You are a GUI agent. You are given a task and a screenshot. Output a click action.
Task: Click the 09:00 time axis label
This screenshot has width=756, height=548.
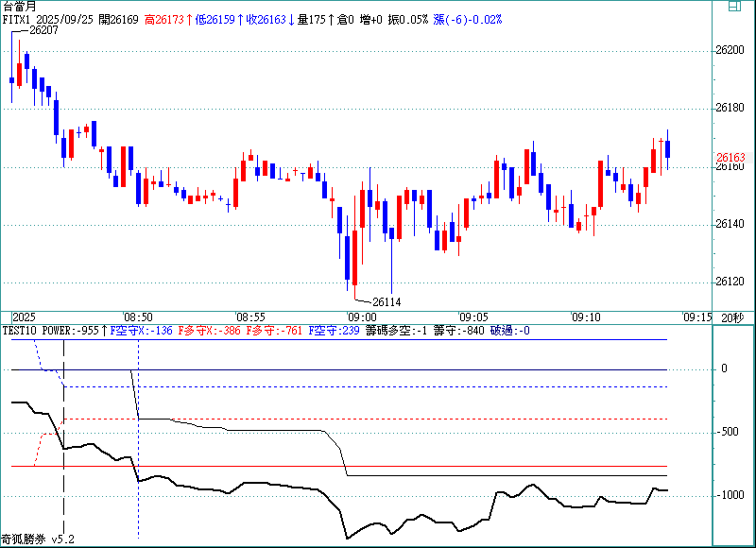tap(362, 317)
